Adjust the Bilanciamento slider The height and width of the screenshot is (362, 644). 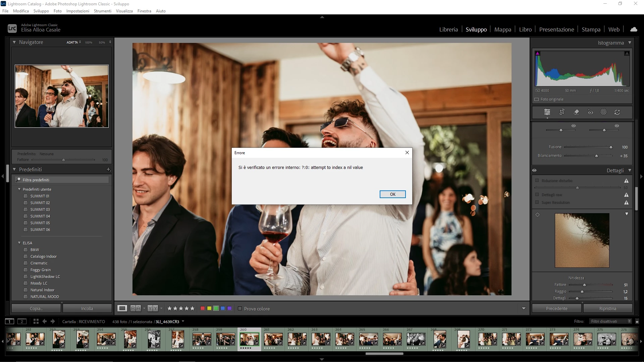click(596, 156)
